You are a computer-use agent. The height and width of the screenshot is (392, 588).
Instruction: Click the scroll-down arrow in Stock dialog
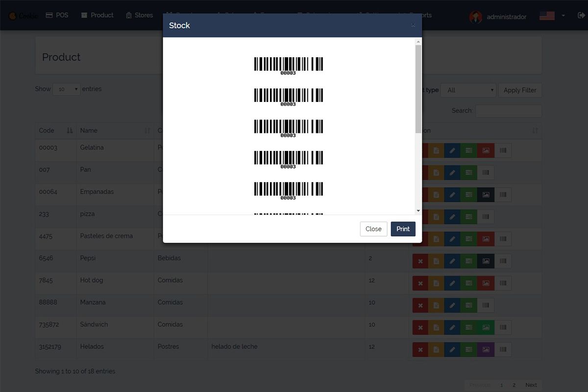418,211
